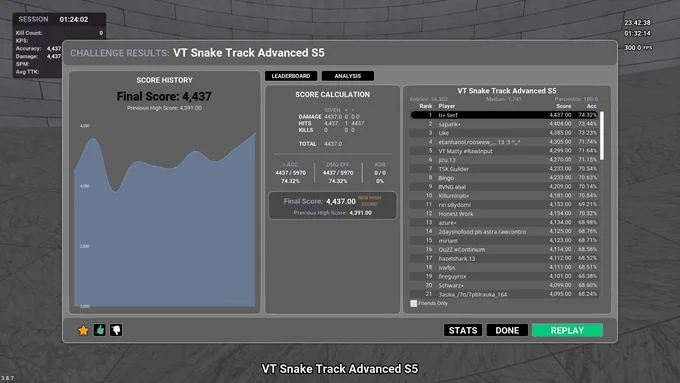Switch to the Leaderboard tab
Viewport: 680px width, 383px height.
291,76
